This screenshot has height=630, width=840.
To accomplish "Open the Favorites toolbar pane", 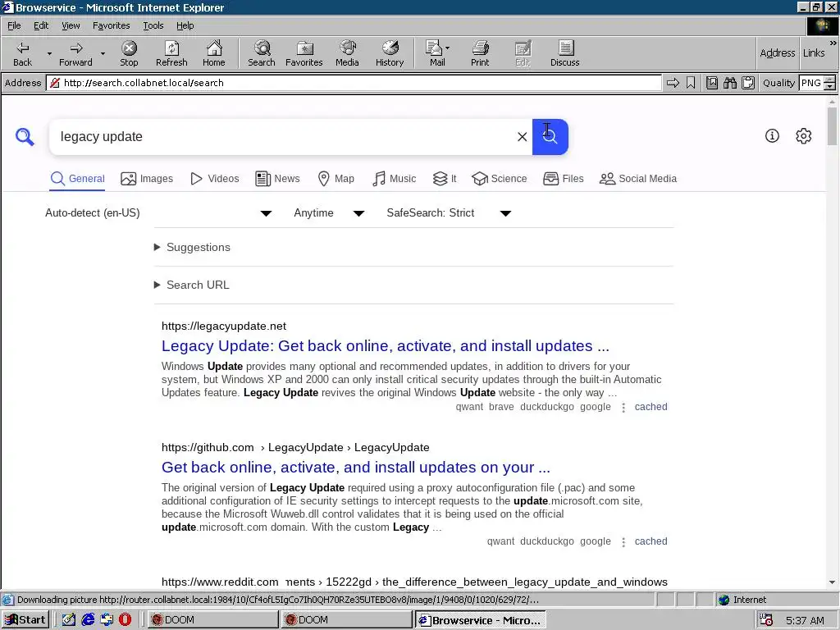I will 304,53.
